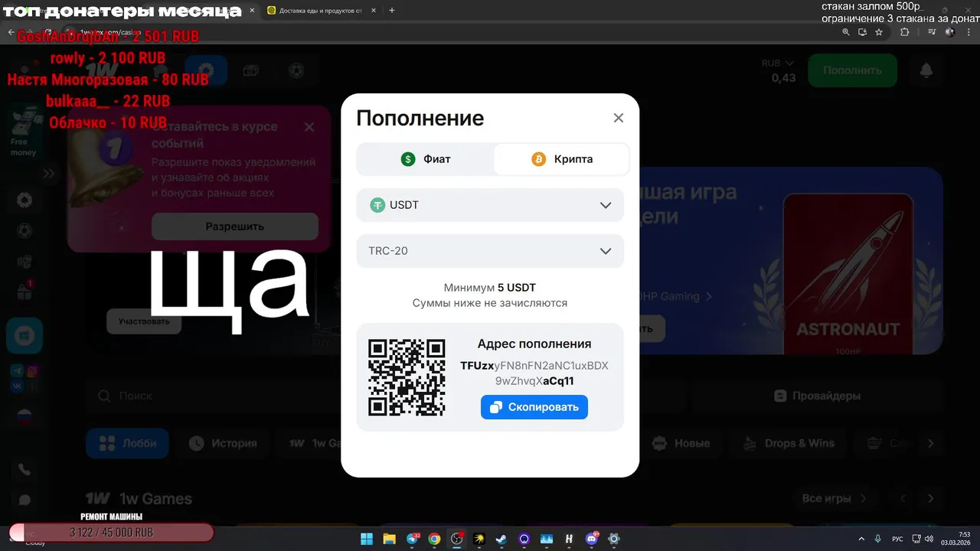Select the Новые category tab
This screenshot has width=980, height=551.
pyautogui.click(x=681, y=443)
